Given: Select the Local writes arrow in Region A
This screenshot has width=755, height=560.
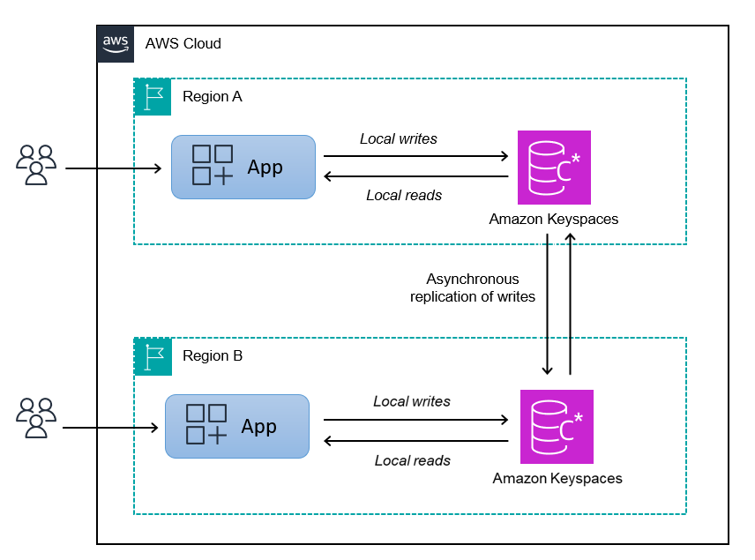Looking at the screenshot, I should pos(415,154).
